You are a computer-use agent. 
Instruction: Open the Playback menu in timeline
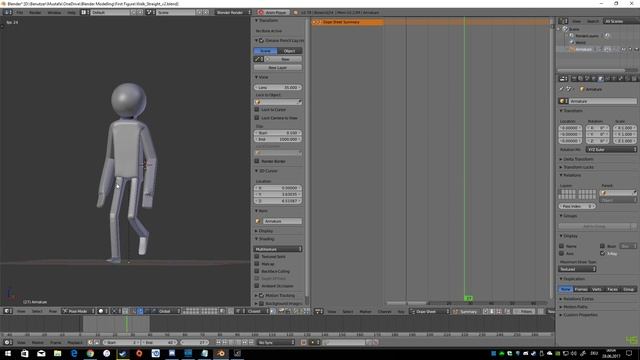coord(75,342)
